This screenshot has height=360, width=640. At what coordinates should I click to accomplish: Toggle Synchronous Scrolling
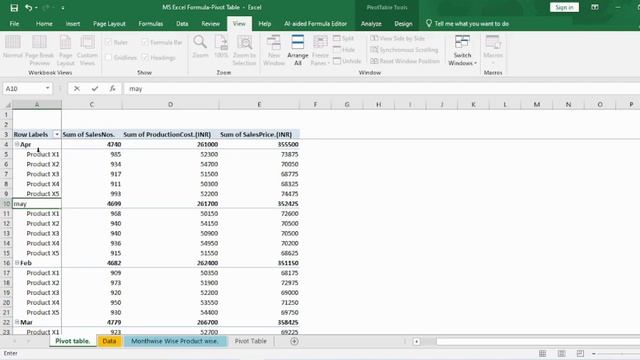(x=404, y=50)
